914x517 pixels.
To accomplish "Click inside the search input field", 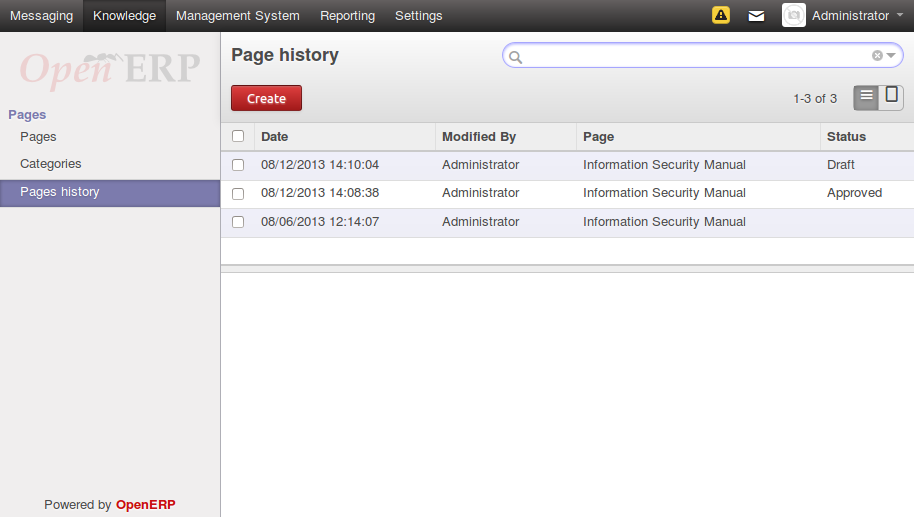I will click(x=695, y=56).
